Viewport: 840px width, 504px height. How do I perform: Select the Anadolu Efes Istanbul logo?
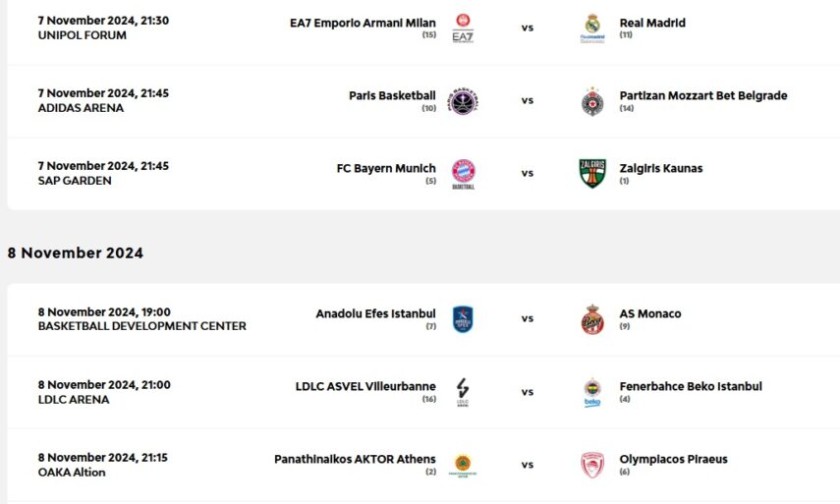[x=463, y=319]
